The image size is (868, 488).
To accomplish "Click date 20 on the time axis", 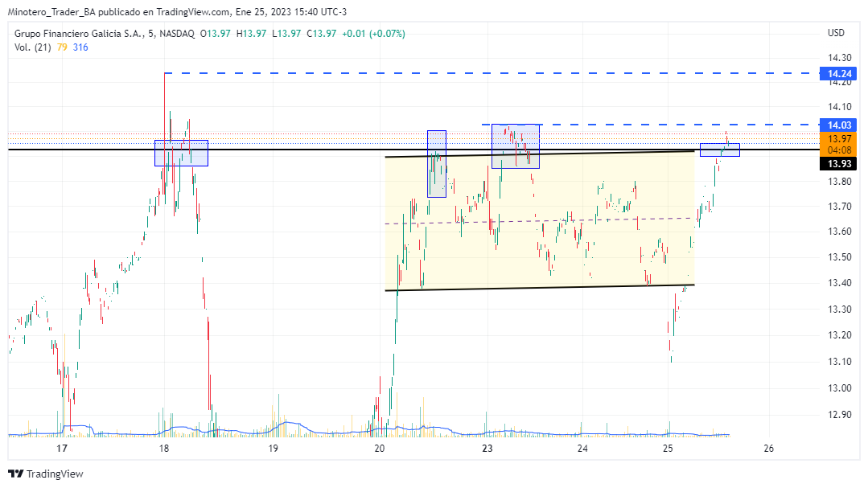I will point(381,448).
